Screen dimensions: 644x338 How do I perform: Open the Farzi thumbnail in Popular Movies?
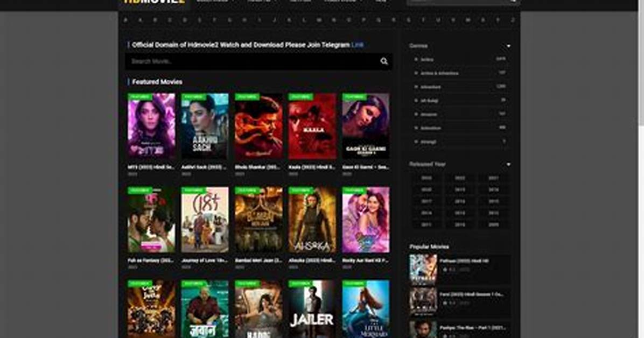(423, 302)
